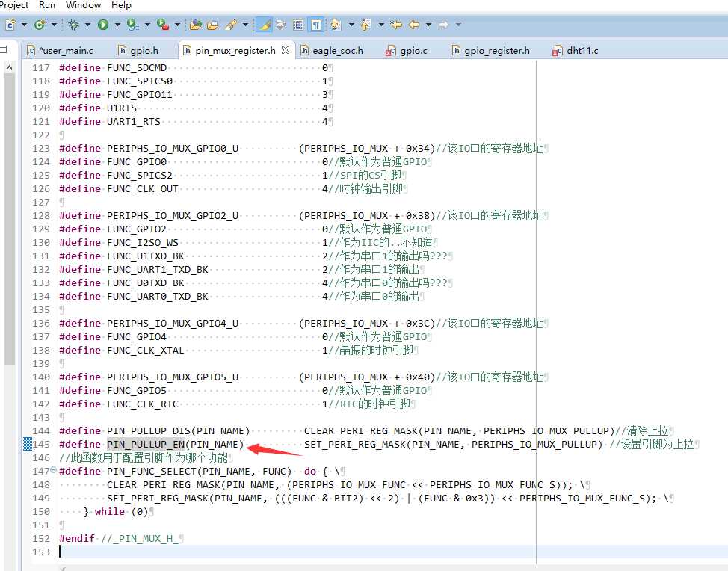
Task: Click PERIPHS_IO_MUX_GPIO5_U on line 140
Action: click(173, 377)
